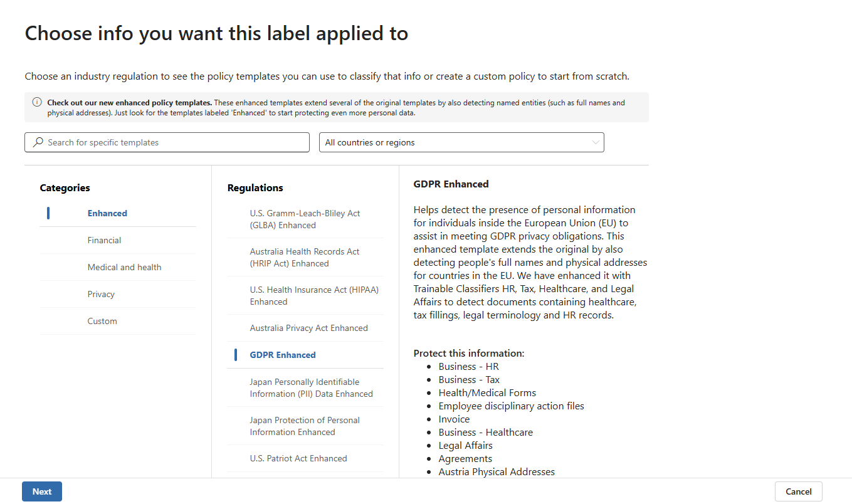The width and height of the screenshot is (852, 504).
Task: Switch to the Privacy category
Action: [x=101, y=294]
